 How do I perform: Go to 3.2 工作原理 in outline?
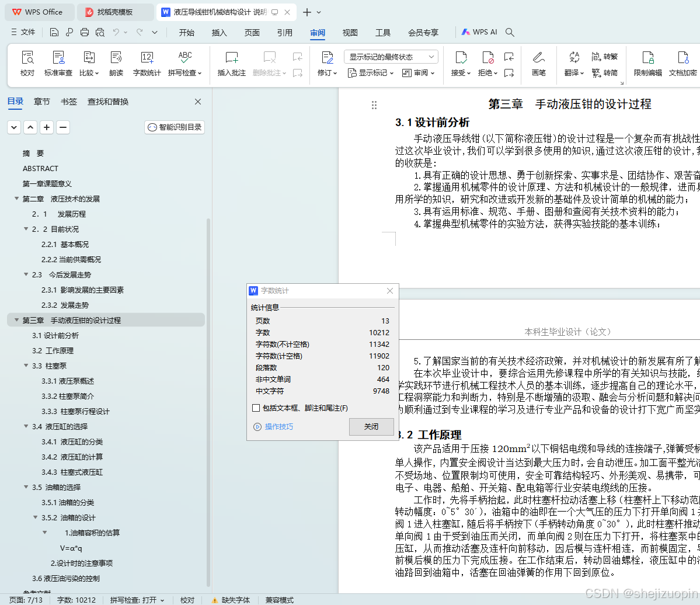click(53, 350)
